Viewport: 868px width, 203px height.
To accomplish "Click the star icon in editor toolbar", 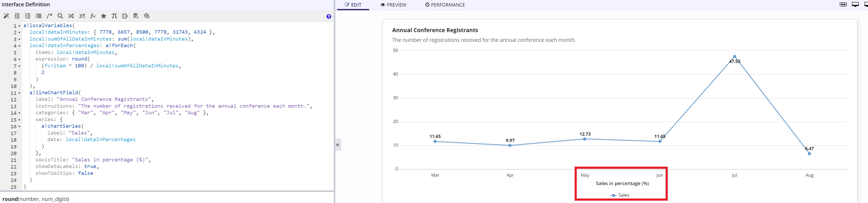I will click(x=103, y=16).
